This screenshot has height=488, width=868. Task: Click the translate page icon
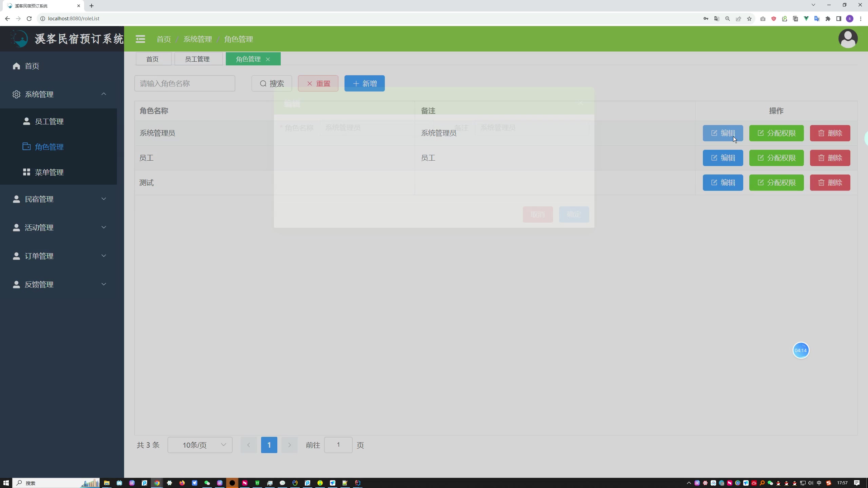click(717, 19)
